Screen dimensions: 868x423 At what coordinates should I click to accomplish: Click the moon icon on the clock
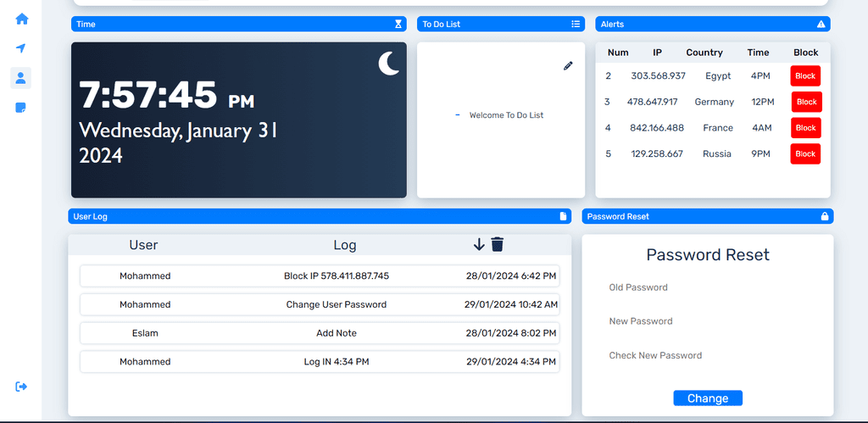pyautogui.click(x=388, y=63)
